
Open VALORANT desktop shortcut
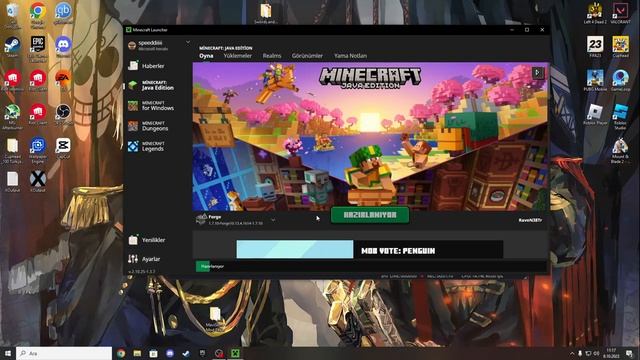(x=620, y=13)
